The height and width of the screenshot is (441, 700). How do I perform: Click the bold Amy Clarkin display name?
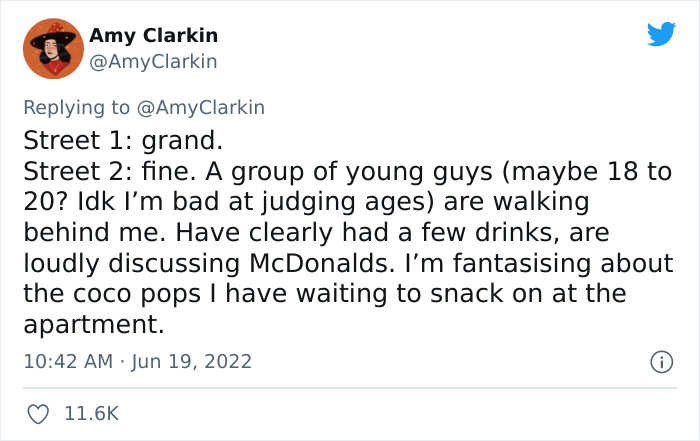tap(154, 35)
